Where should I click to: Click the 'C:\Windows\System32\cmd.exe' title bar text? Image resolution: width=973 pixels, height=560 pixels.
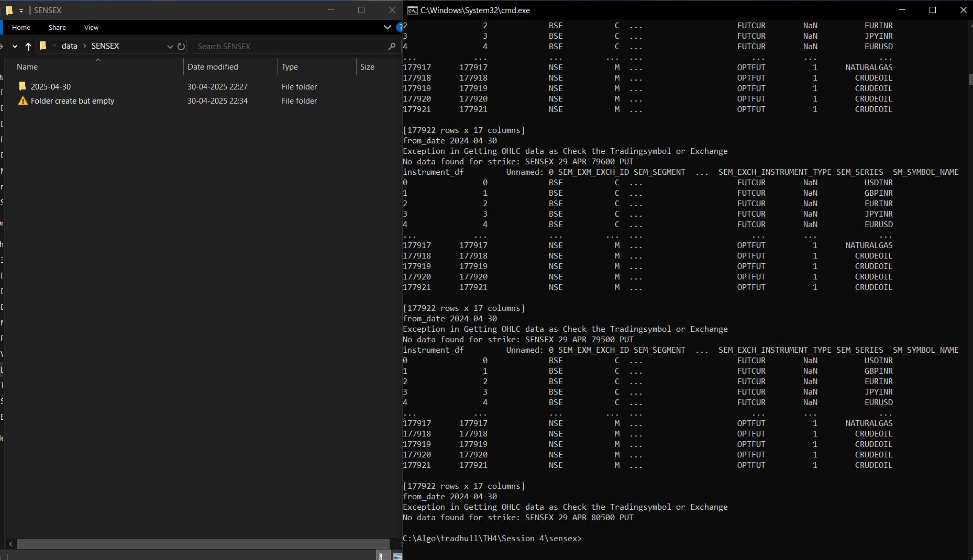pyautogui.click(x=475, y=10)
